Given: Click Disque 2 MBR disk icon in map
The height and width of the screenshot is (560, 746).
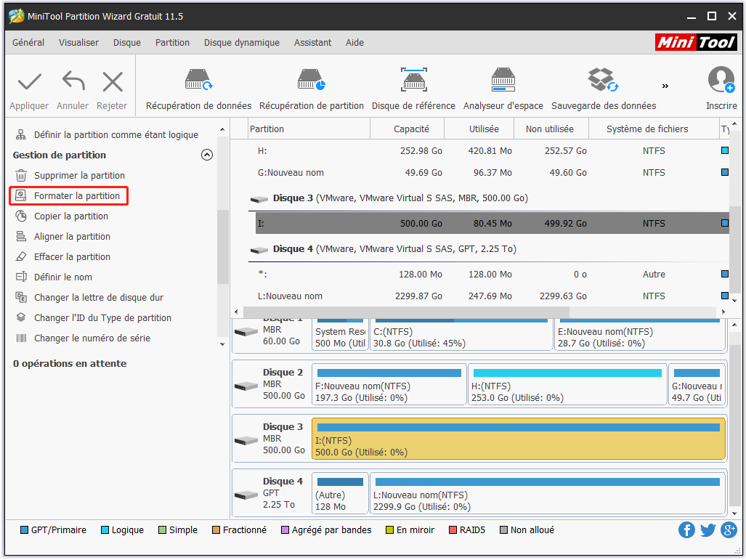Looking at the screenshot, I should (246, 386).
